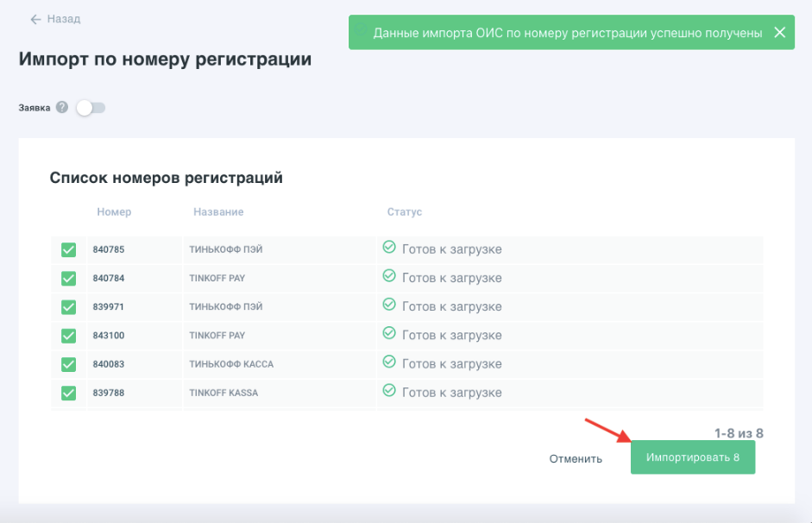Click the Отменить button
This screenshot has height=523, width=812.
(x=576, y=458)
